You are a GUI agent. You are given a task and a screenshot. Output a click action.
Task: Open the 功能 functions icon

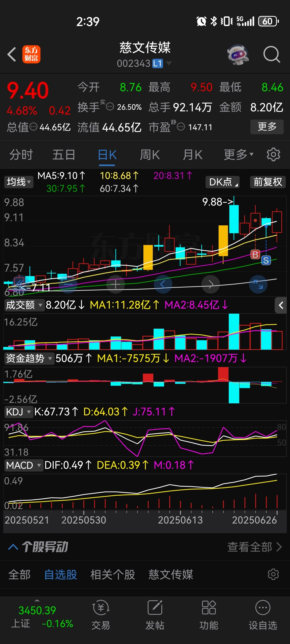click(209, 615)
